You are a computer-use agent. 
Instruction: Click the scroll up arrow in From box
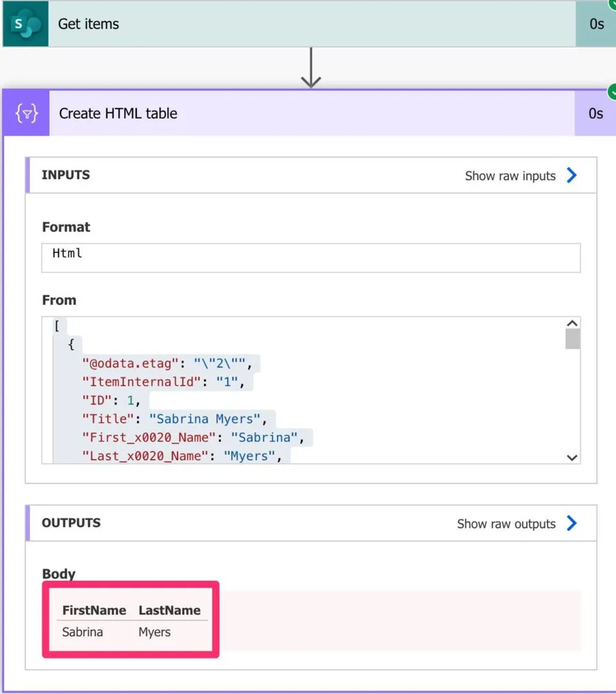coord(572,324)
